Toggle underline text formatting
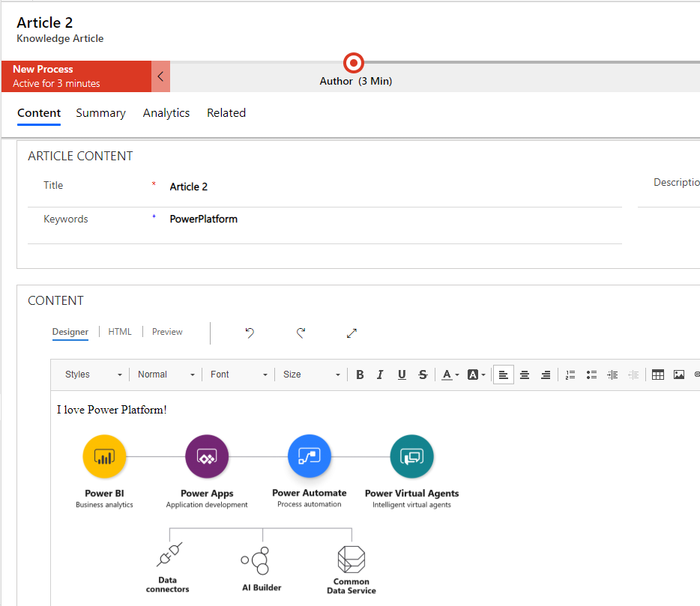The image size is (700, 606). [402, 375]
